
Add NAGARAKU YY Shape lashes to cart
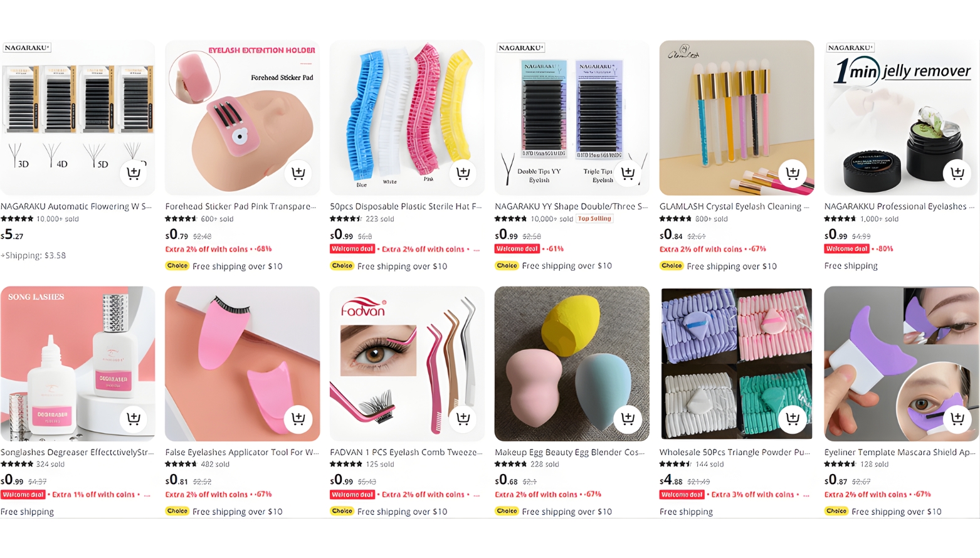pyautogui.click(x=628, y=173)
